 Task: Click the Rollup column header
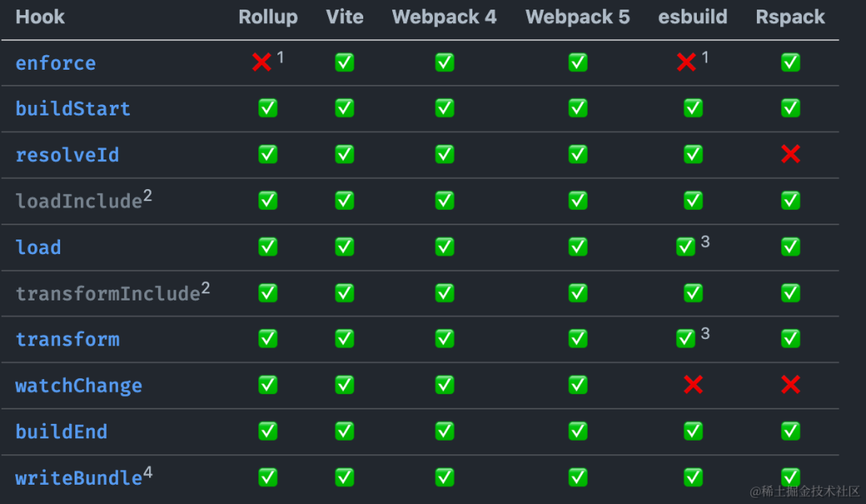click(x=268, y=17)
